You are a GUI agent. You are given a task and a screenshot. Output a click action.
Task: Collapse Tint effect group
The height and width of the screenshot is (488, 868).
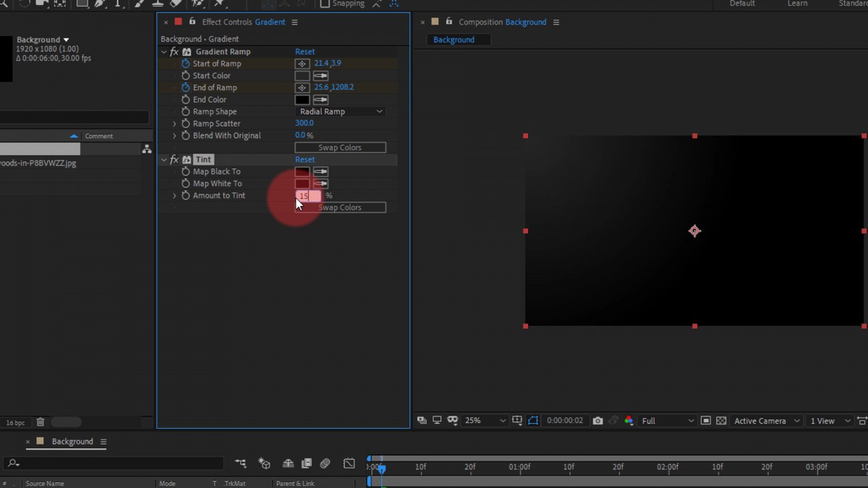tap(163, 160)
